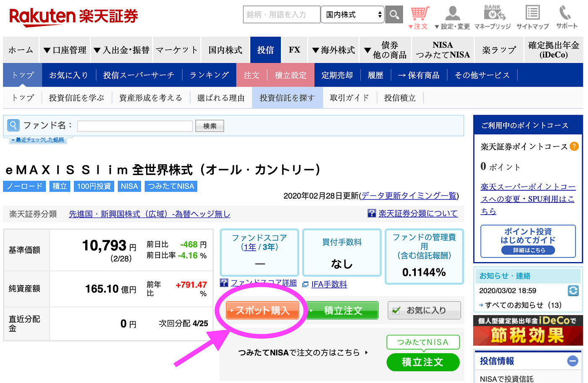Image resolution: width=588 pixels, height=383 pixels.
Task: Open the 確定拠出年金 (iDeCo) tab
Action: coord(554,50)
